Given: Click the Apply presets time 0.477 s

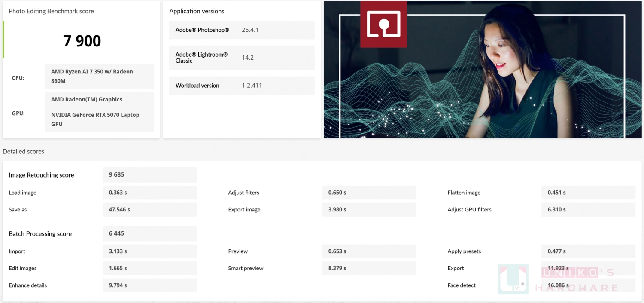Looking at the screenshot, I should click(x=588, y=251).
